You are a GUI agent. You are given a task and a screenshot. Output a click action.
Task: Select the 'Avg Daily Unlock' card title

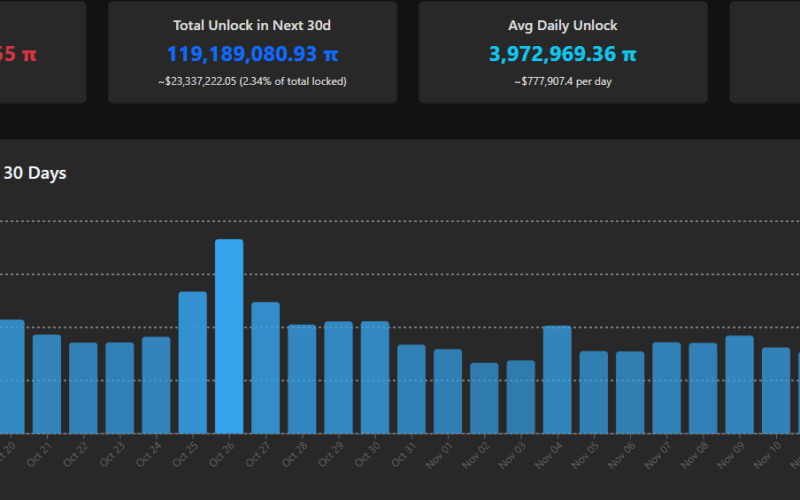[x=563, y=26]
